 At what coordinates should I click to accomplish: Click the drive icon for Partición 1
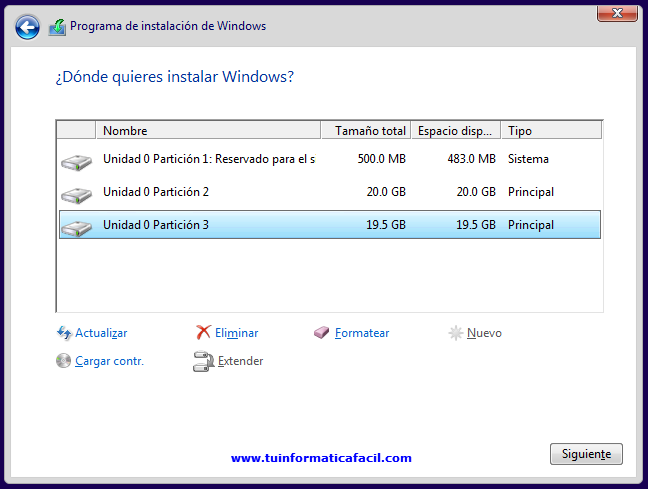tap(75, 160)
